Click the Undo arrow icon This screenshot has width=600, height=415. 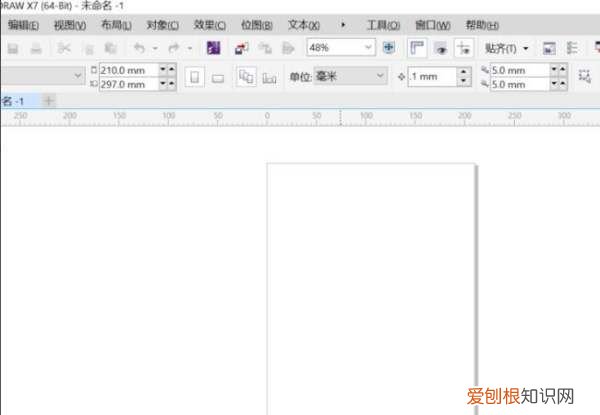click(x=139, y=48)
